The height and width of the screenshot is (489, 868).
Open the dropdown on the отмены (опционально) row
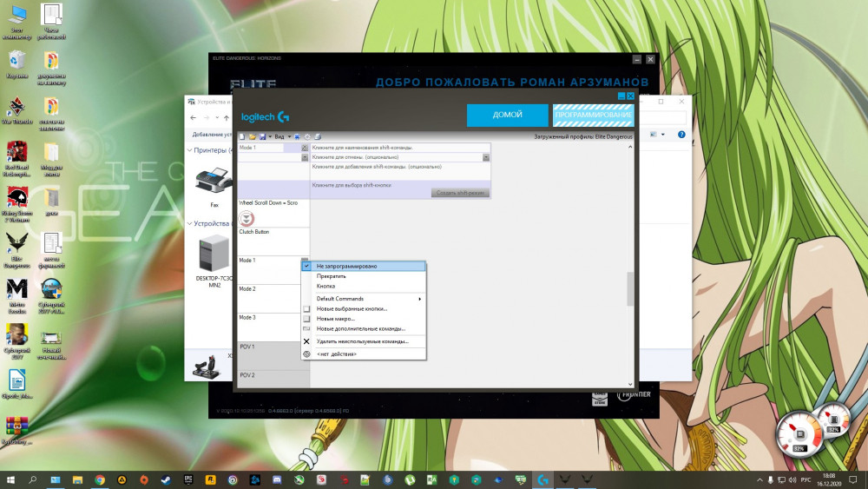click(485, 157)
